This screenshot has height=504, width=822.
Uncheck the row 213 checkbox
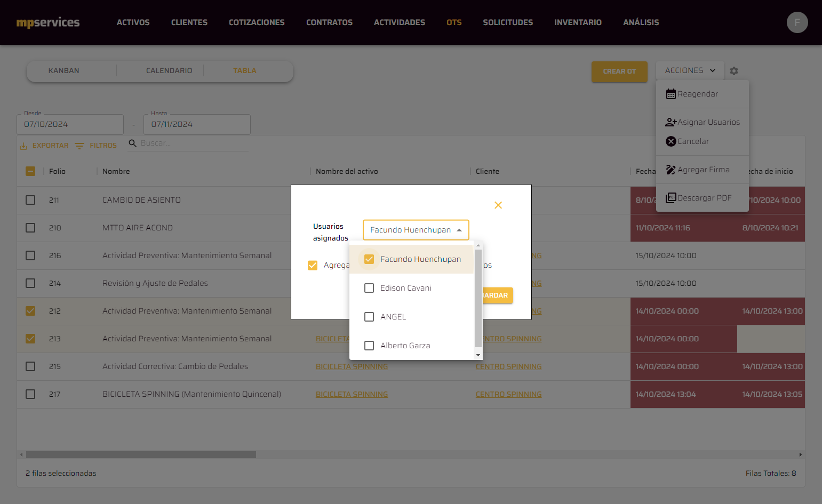click(x=30, y=339)
